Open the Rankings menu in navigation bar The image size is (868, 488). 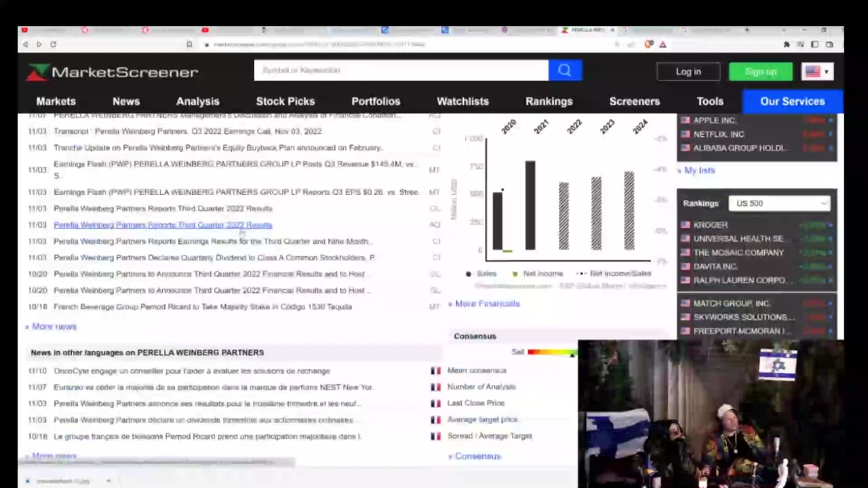549,101
